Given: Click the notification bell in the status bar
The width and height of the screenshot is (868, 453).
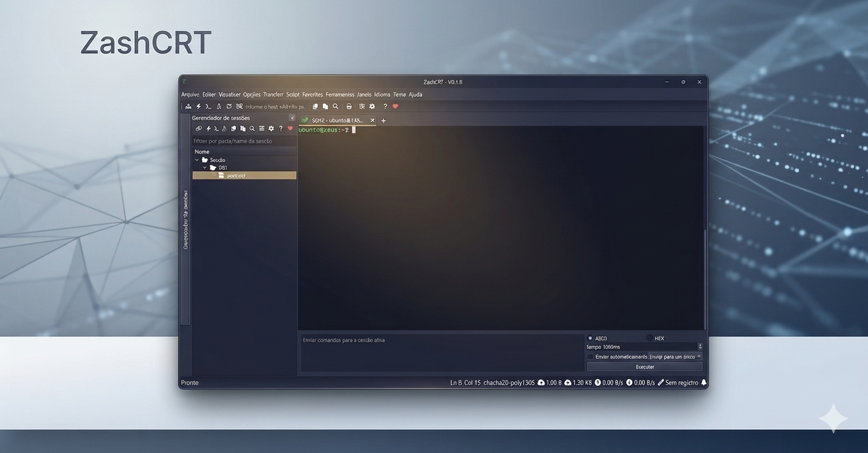Looking at the screenshot, I should [704, 383].
